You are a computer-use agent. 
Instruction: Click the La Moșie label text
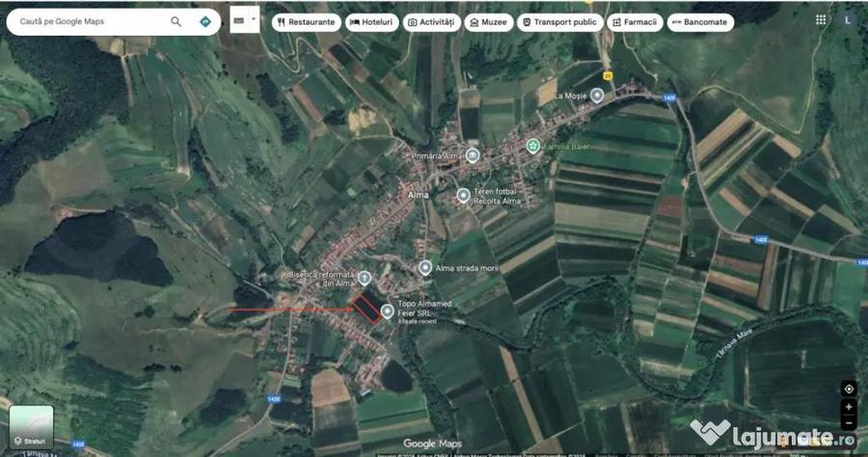[x=571, y=95]
